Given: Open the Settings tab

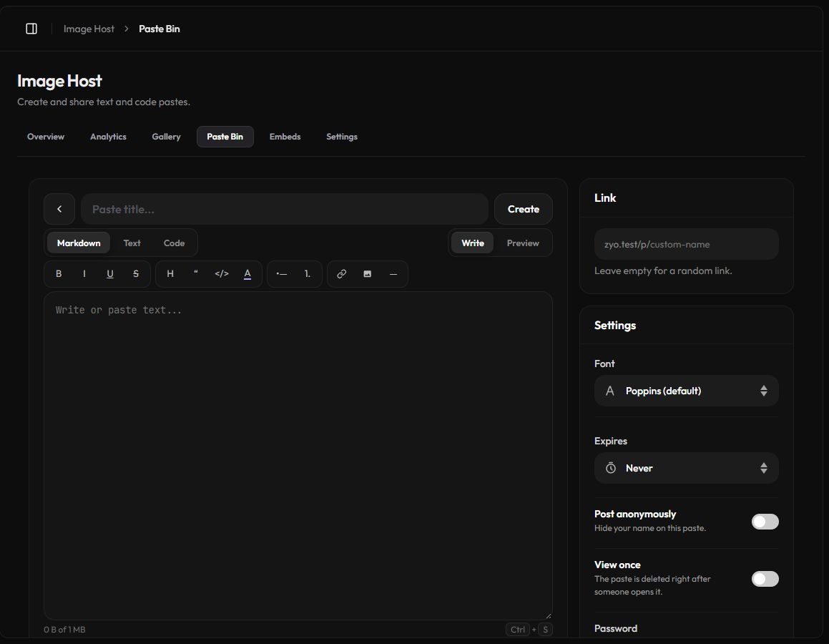Looking at the screenshot, I should click(341, 137).
